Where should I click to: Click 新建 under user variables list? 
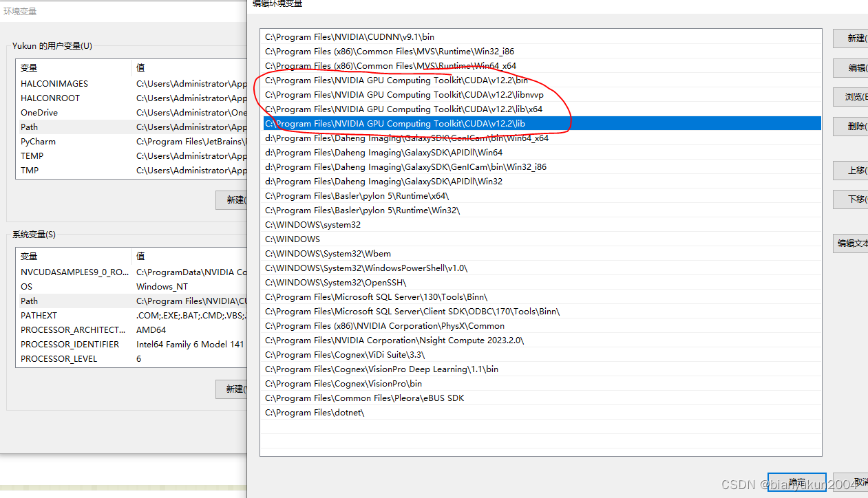click(231, 200)
